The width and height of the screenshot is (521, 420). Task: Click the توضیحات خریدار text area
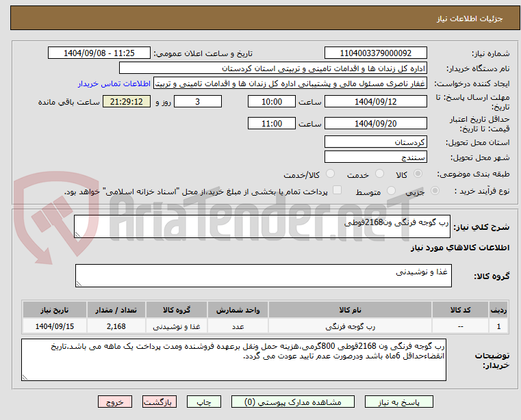[233, 360]
